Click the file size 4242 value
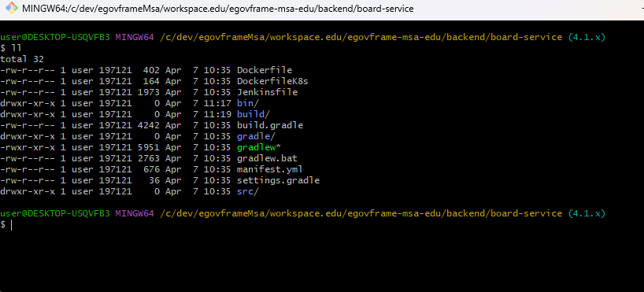Image resolution: width=644 pixels, height=292 pixels. pos(149,125)
